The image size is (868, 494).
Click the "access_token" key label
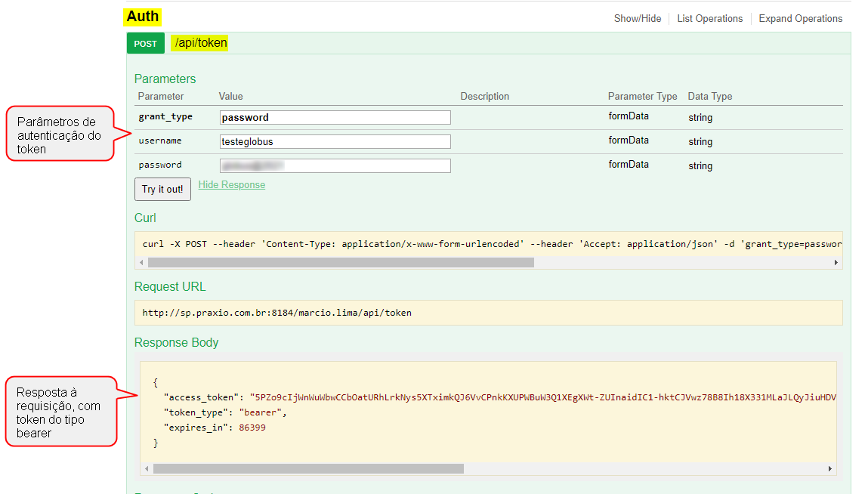pos(202,397)
